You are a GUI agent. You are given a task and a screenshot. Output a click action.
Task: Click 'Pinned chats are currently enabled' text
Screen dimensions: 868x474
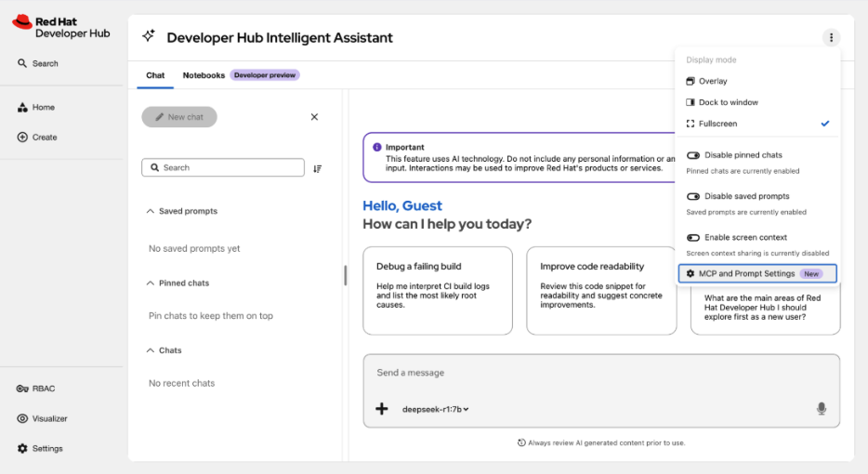743,171
